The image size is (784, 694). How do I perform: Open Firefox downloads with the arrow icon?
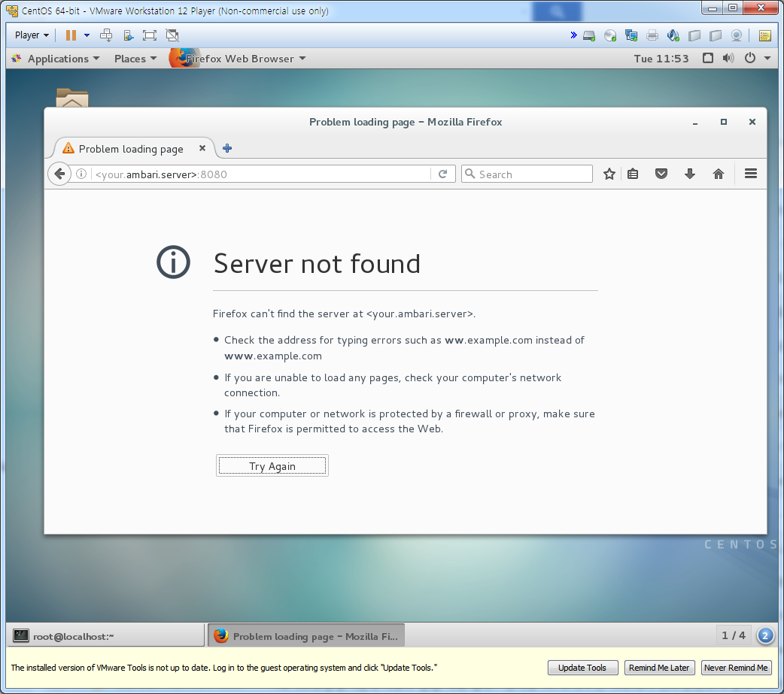[x=690, y=174]
